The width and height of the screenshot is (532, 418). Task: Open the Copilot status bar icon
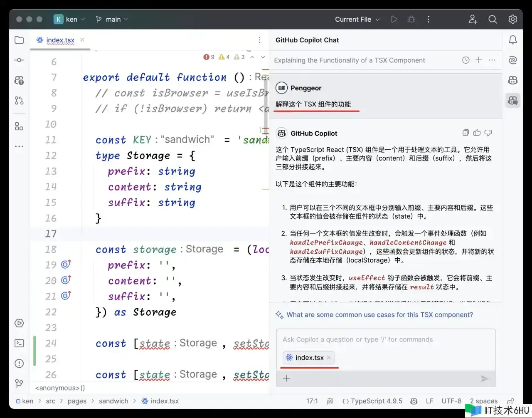(x=414, y=401)
